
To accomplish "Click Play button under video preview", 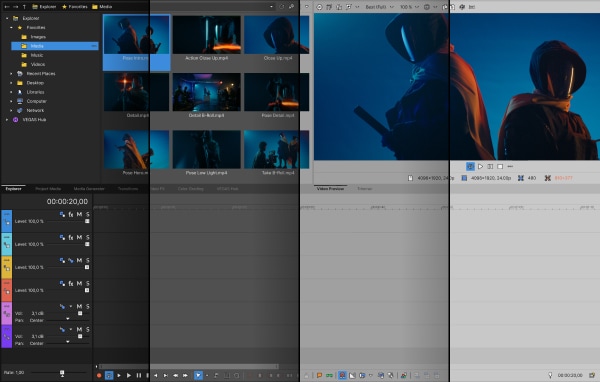I will point(480,167).
